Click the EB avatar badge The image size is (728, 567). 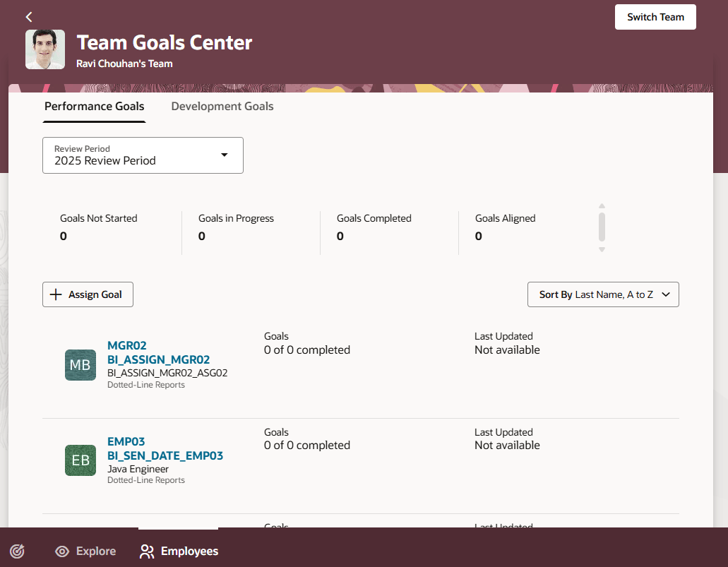tap(80, 460)
